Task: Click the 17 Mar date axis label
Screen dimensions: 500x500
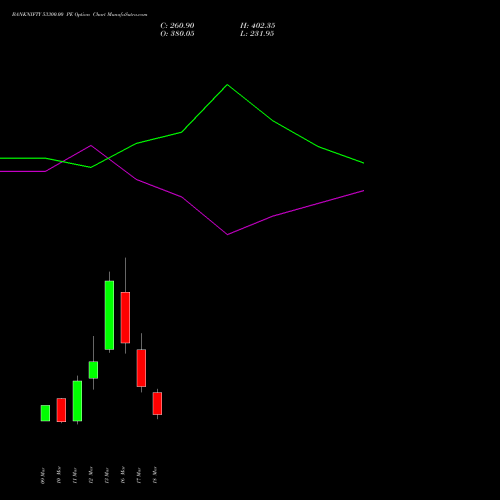Action: [139, 475]
